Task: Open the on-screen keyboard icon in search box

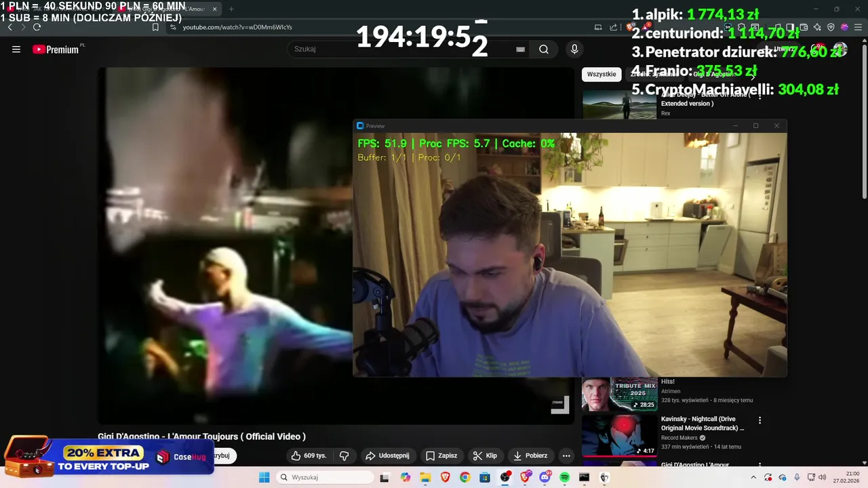Action: pos(520,49)
